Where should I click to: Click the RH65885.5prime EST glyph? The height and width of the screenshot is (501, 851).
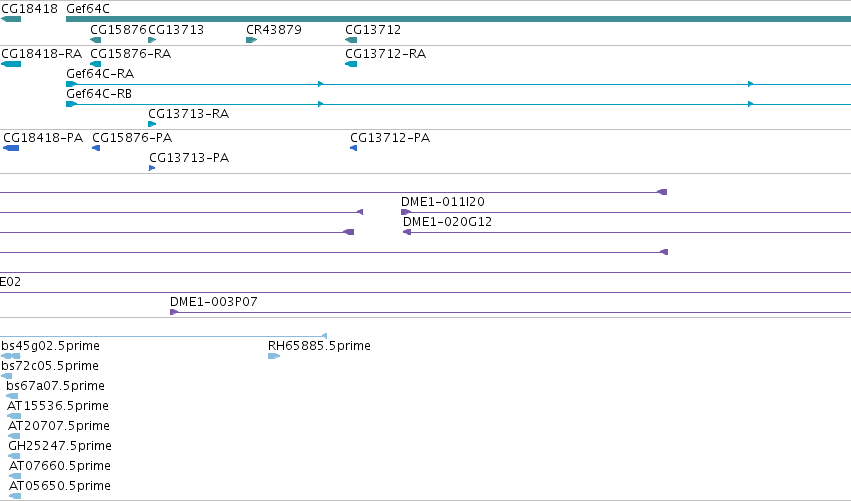[274, 356]
